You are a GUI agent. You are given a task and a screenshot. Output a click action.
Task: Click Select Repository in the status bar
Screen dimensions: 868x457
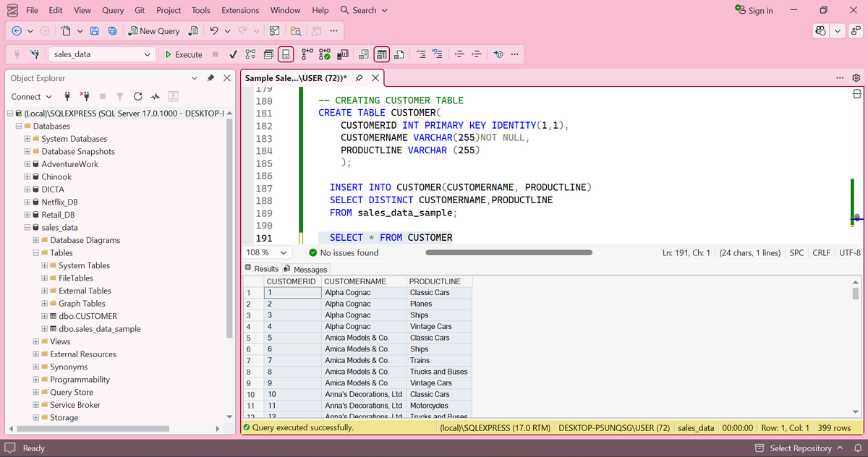(x=798, y=448)
